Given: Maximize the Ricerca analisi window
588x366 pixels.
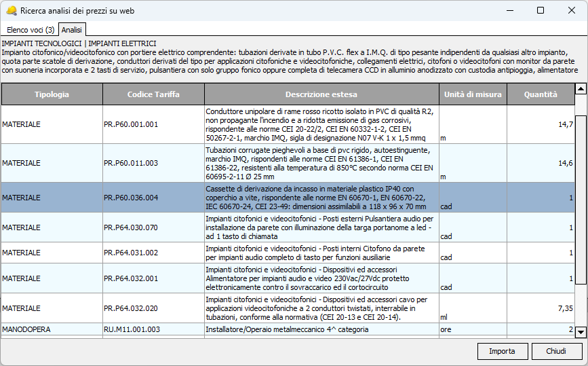Looking at the screenshot, I should [x=541, y=11].
